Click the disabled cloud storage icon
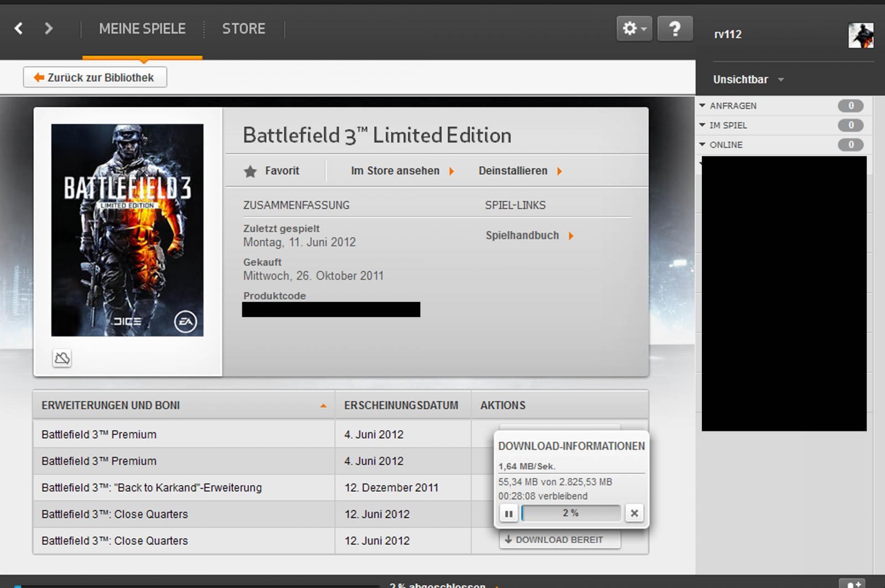This screenshot has height=588, width=885. pyautogui.click(x=62, y=358)
